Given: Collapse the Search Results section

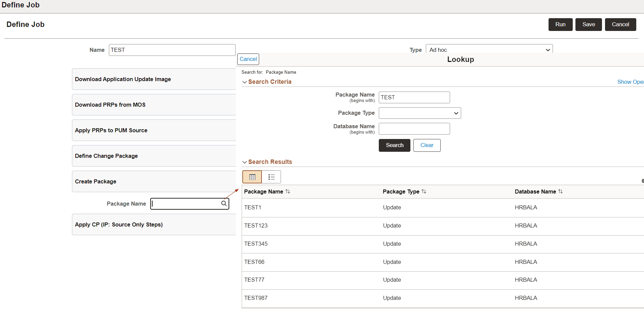Looking at the screenshot, I should [244, 162].
